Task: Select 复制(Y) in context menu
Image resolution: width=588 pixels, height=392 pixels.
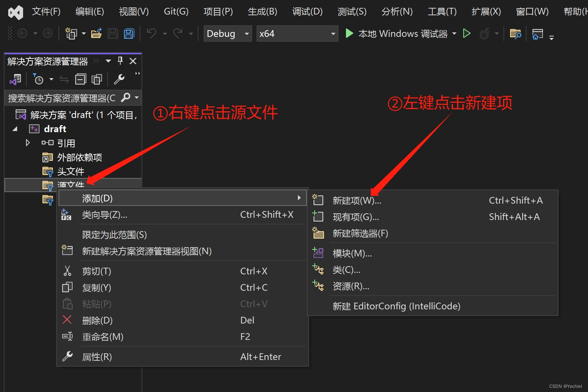Action: click(182, 287)
